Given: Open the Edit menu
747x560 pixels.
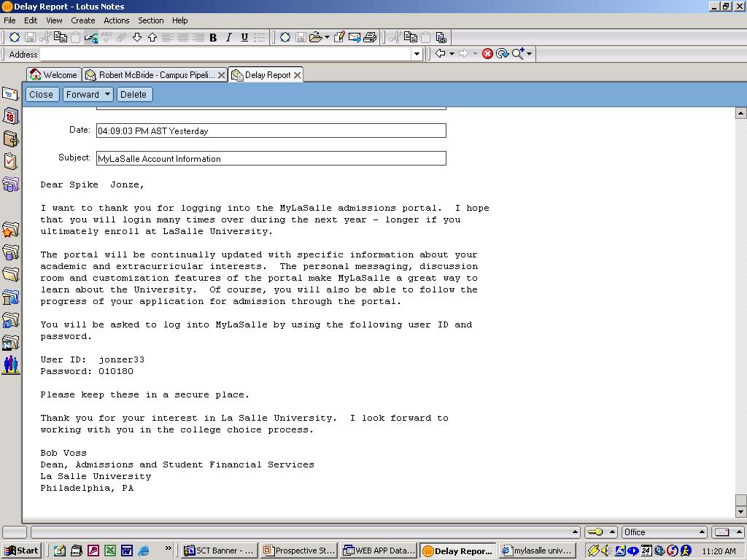Looking at the screenshot, I should [31, 20].
